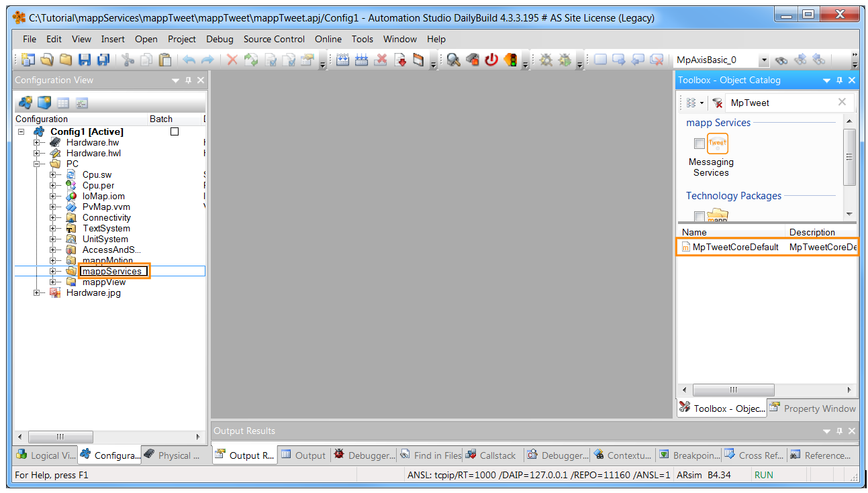Viewport: 868px width, 493px height.
Task: Pin the Output Results panel
Action: (839, 431)
